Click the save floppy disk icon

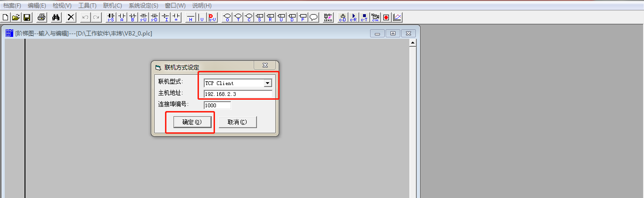pyautogui.click(x=27, y=17)
